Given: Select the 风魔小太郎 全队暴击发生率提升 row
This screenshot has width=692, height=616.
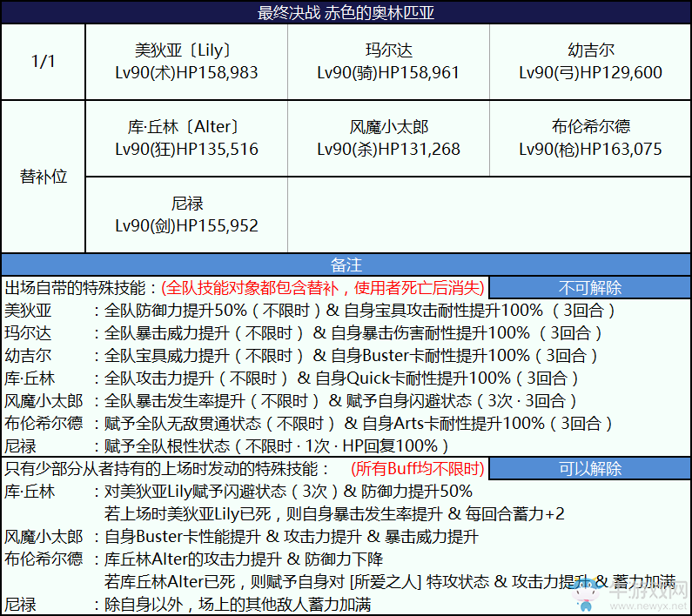Looking at the screenshot, I should click(291, 401).
